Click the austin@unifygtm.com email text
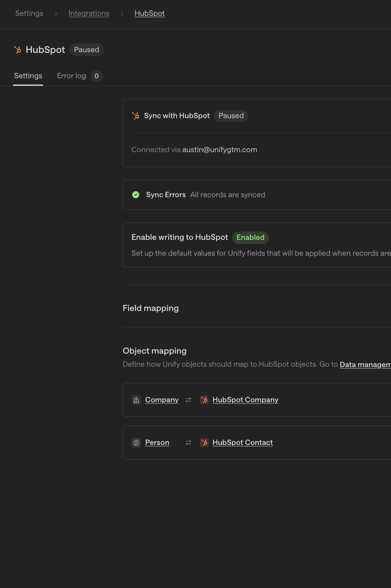 click(220, 150)
